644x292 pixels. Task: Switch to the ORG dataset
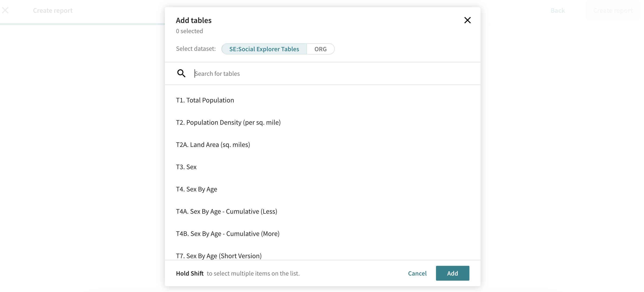click(x=320, y=49)
